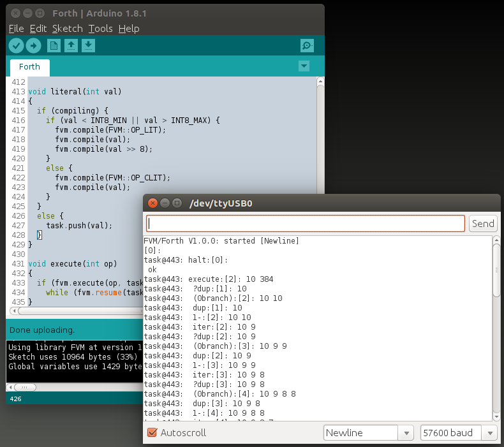Click the 'fvm.compile(FVM::OP_CLIT);' line
This screenshot has width=504, height=447.
coord(112,178)
